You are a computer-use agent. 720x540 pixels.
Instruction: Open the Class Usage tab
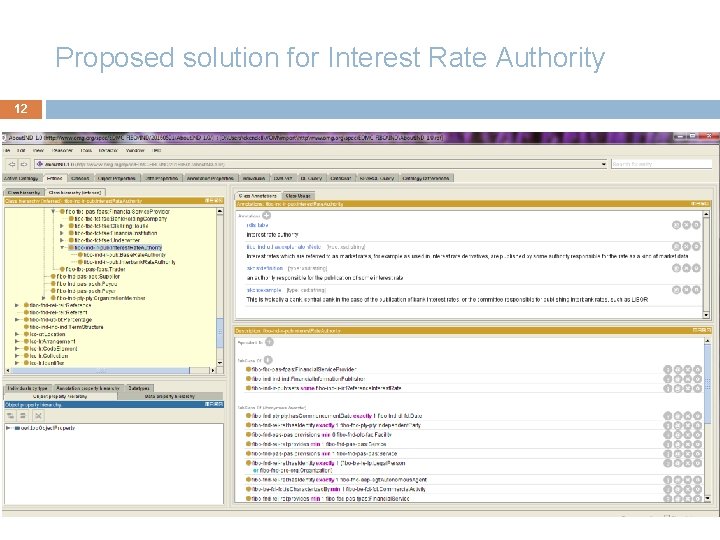tap(298, 196)
